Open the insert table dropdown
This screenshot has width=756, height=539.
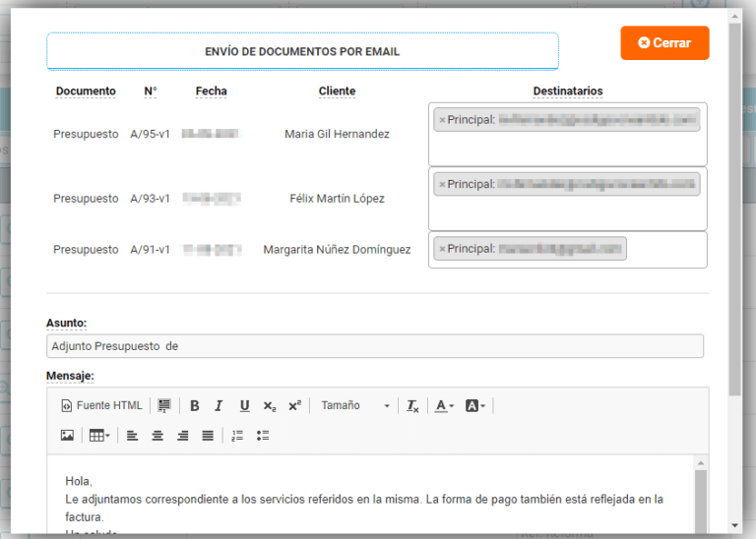coord(99,436)
